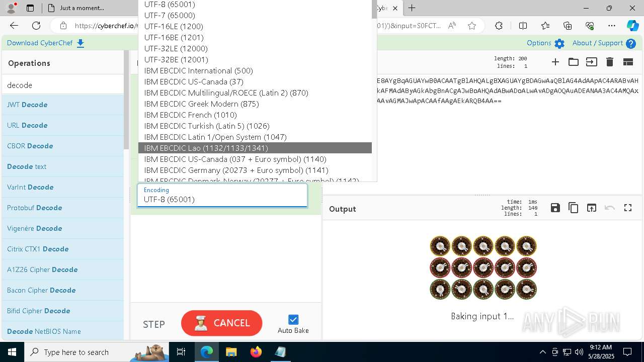Open Edge Settings and more menu
The height and width of the screenshot is (362, 644).
[x=612, y=26]
